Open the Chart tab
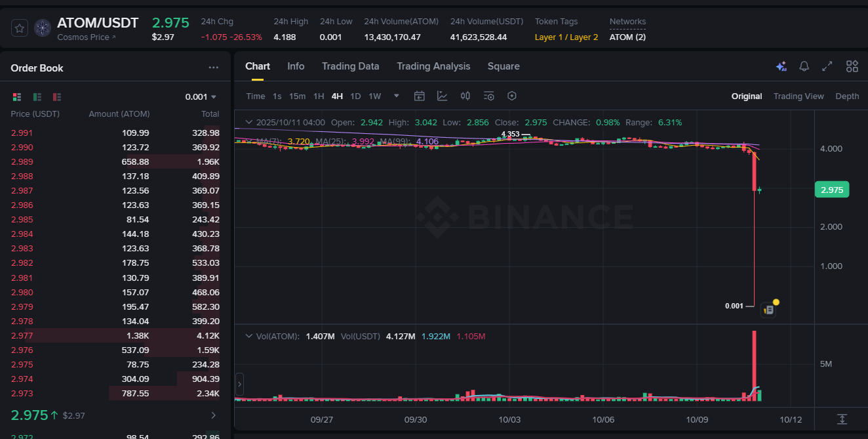 pos(258,66)
